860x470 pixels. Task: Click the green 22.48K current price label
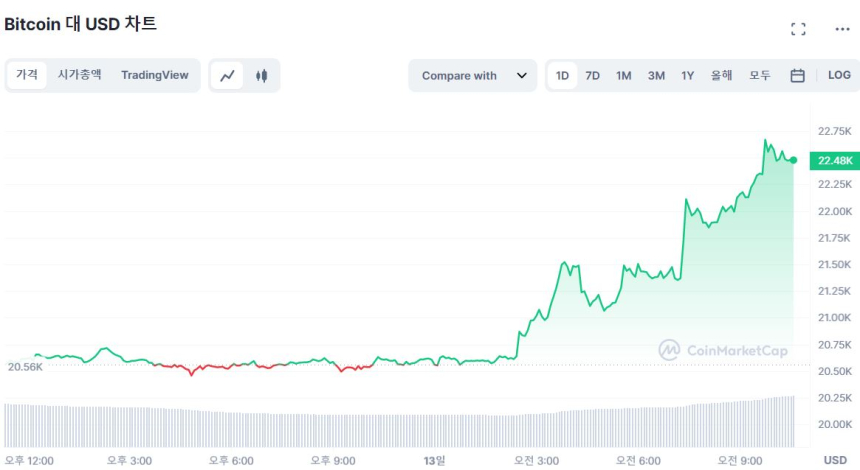836,160
